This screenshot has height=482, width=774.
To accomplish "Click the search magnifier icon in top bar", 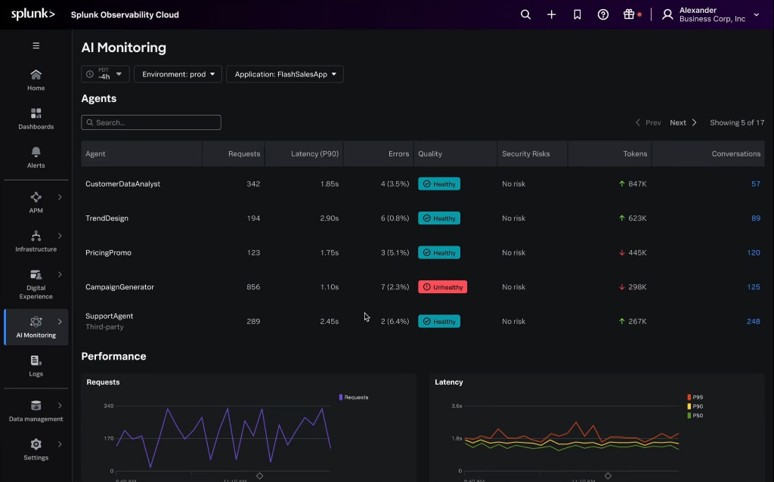I will point(525,15).
